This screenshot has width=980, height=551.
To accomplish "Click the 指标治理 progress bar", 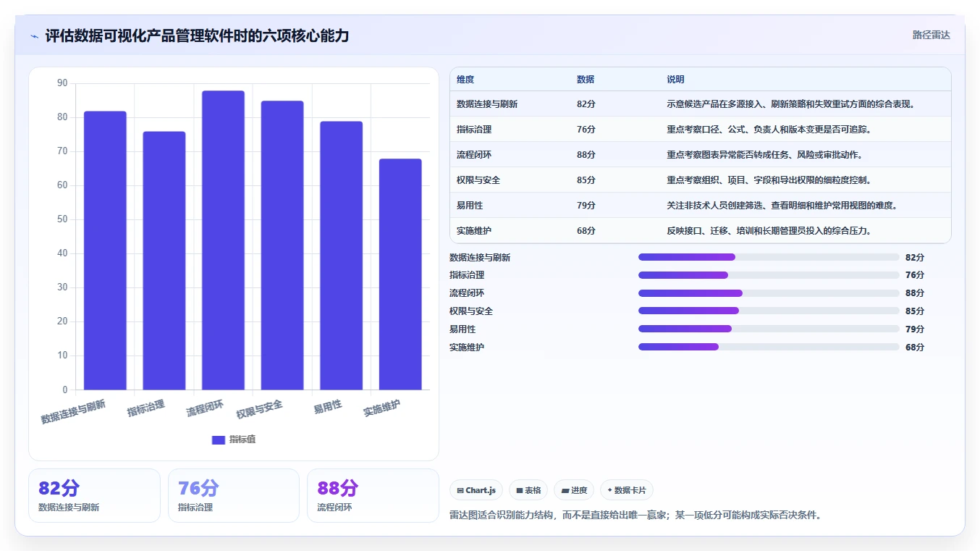I will 769,275.
